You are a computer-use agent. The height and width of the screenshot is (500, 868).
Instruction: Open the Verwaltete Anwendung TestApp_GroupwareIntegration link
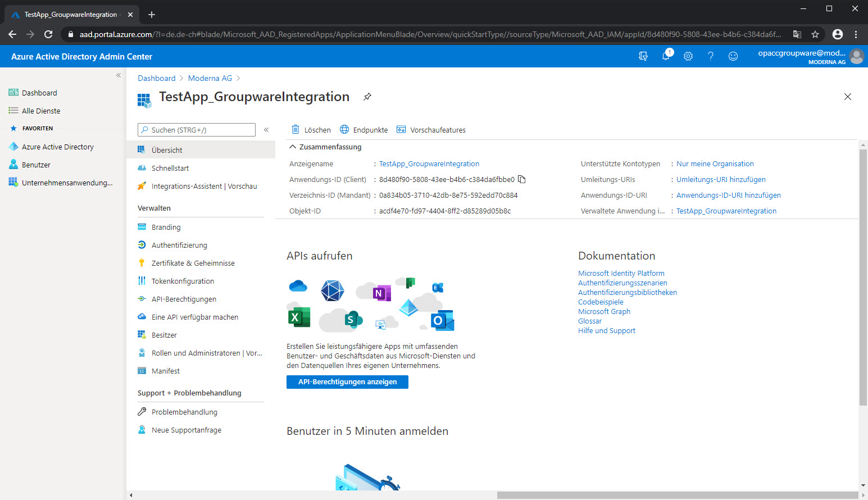tap(726, 211)
